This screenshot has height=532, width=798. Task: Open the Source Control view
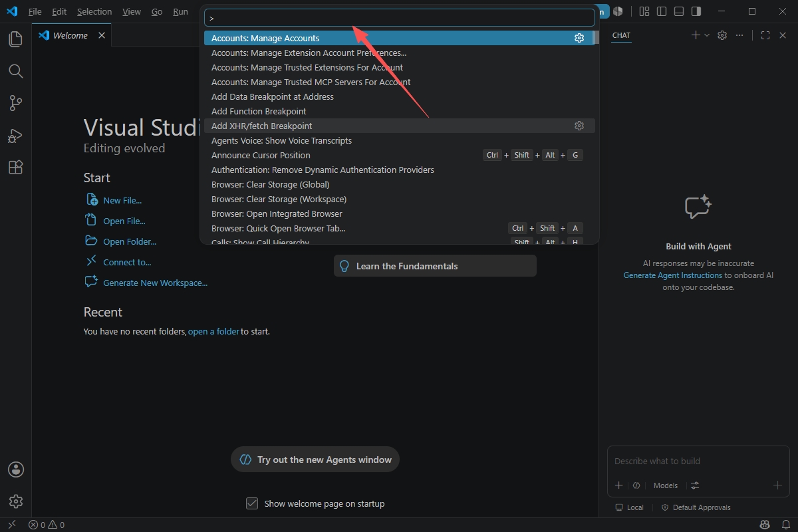point(15,103)
